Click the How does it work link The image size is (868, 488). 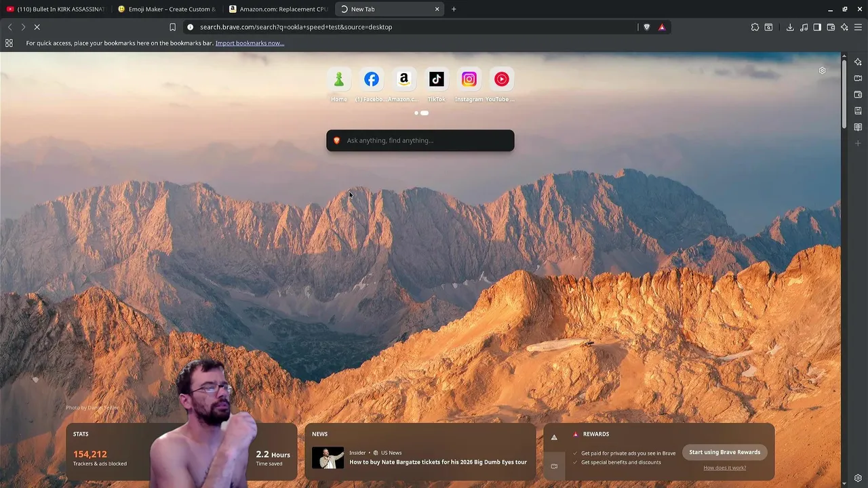[724, 468]
